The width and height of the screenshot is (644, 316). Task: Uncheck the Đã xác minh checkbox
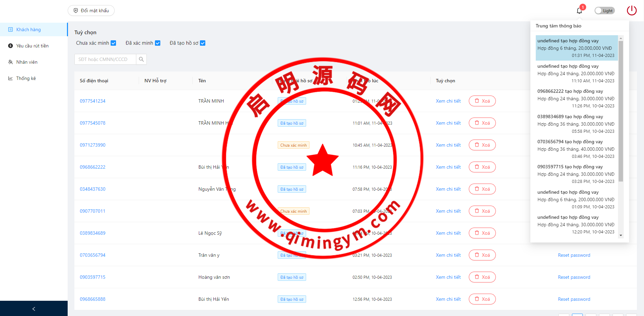click(158, 43)
